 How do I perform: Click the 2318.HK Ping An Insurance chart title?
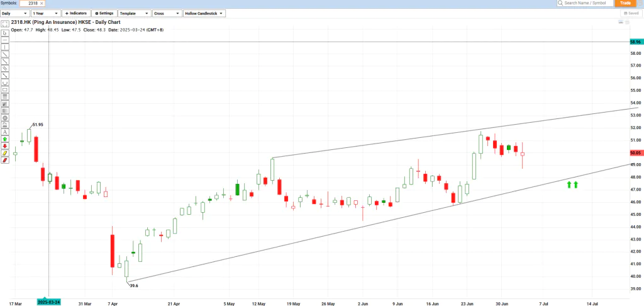[65, 22]
